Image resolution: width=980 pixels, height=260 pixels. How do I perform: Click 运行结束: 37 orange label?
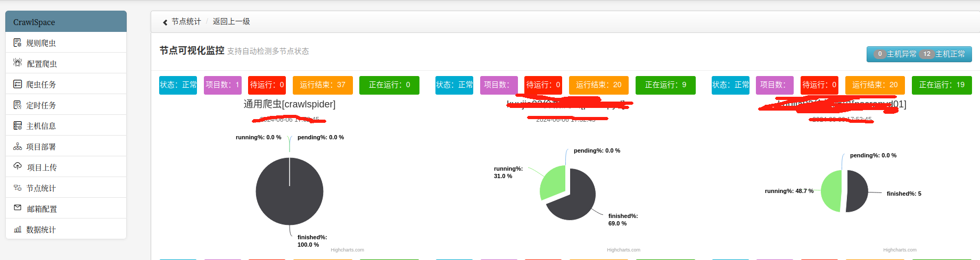pos(323,85)
